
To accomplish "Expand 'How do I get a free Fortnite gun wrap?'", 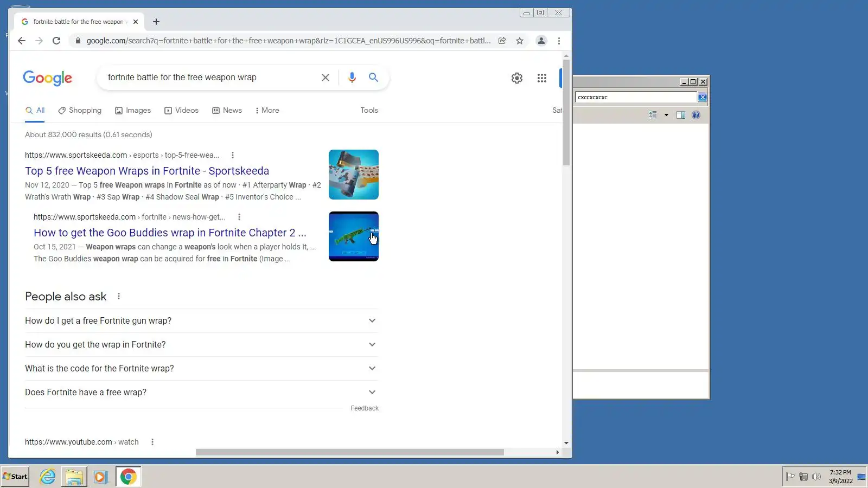I will tap(201, 321).
